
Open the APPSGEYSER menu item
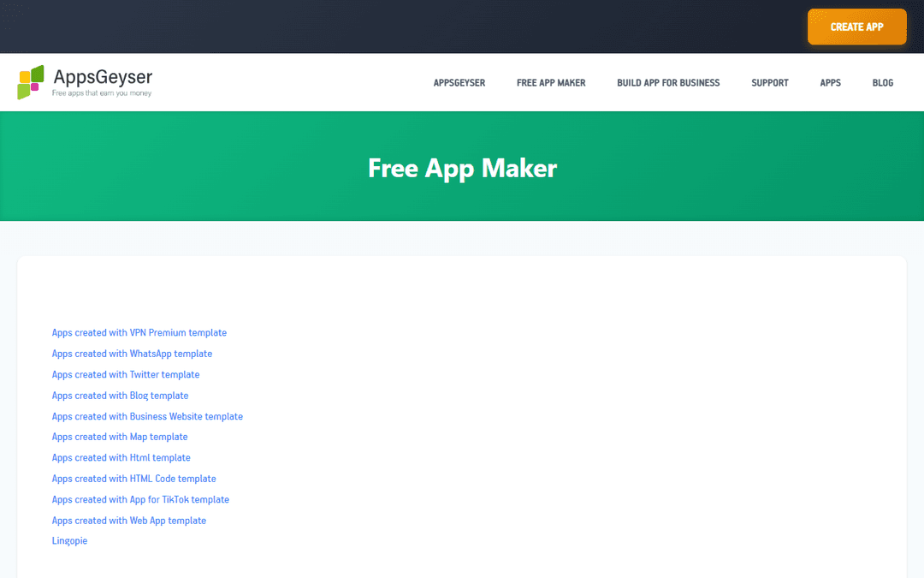(x=459, y=82)
